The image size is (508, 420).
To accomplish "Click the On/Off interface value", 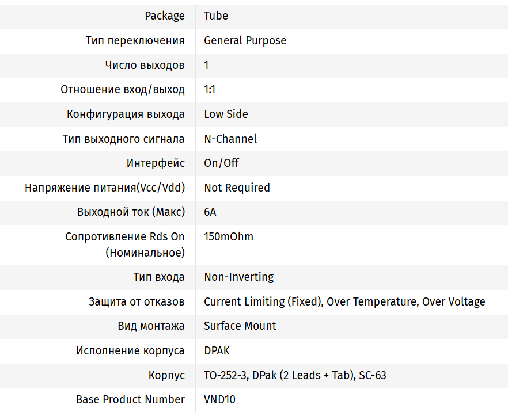I will click(x=221, y=163).
